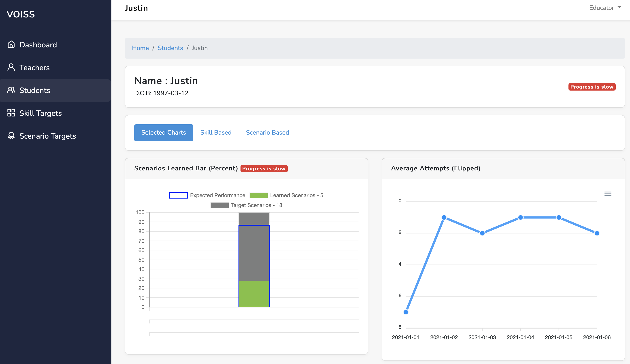
Task: Open Students breadcrumb link
Action: click(170, 48)
